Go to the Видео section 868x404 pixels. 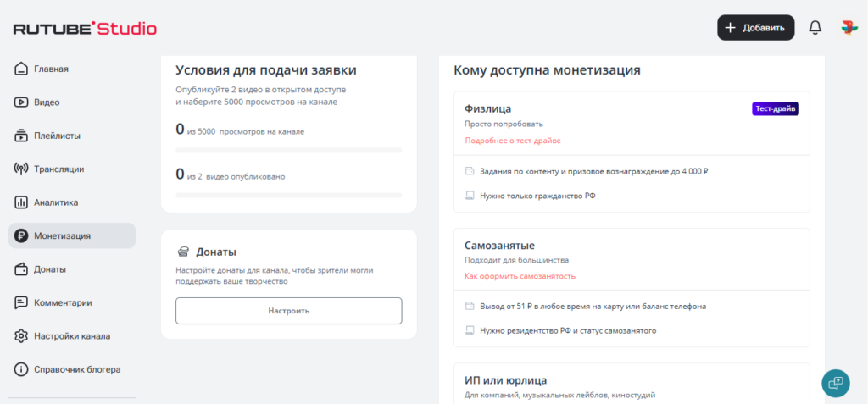tap(72, 102)
